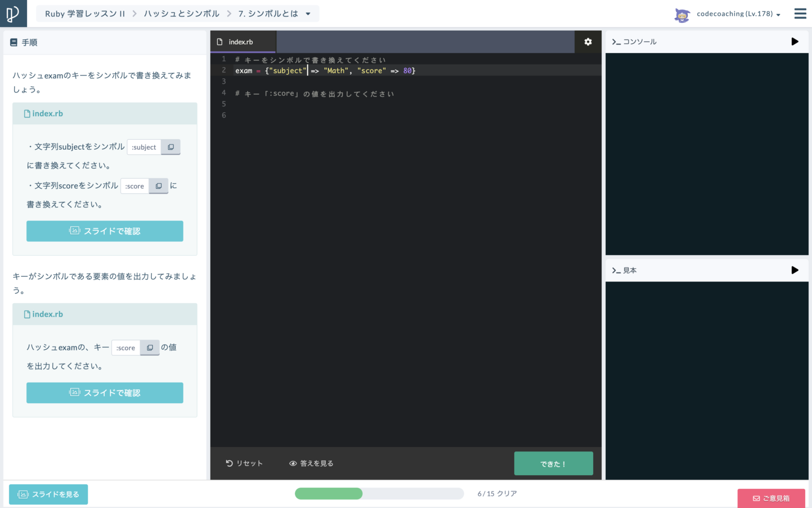Open the ハッシュとシンボル breadcrumb item
The image size is (812, 508).
pyautogui.click(x=181, y=14)
